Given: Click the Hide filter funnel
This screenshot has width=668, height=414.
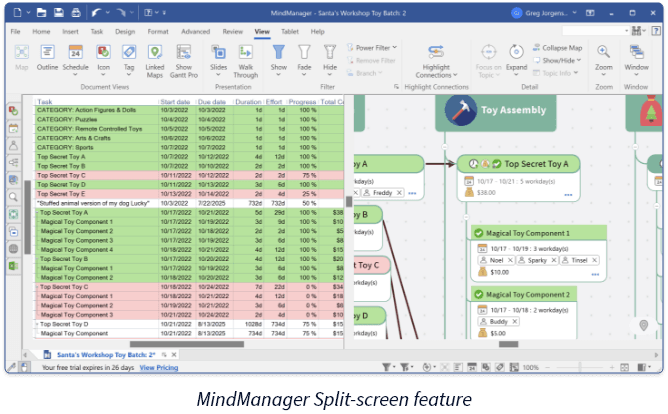Looking at the screenshot, I should 330,52.
